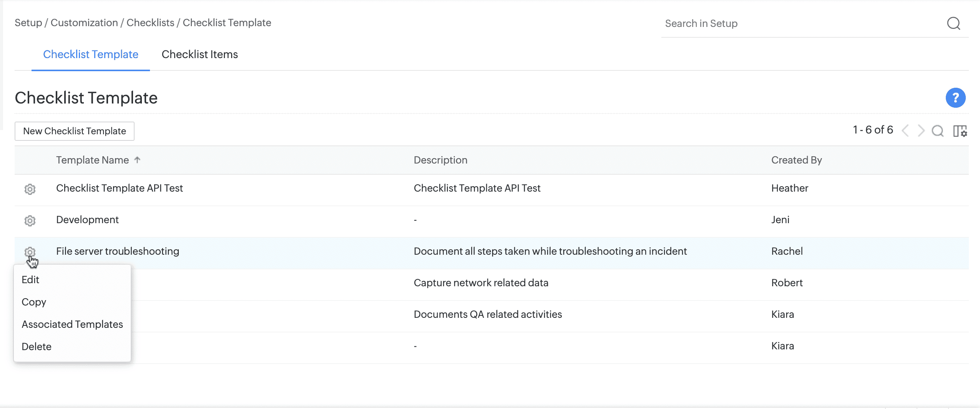Open the column settings icon
This screenshot has height=409, width=980.
coord(960,131)
